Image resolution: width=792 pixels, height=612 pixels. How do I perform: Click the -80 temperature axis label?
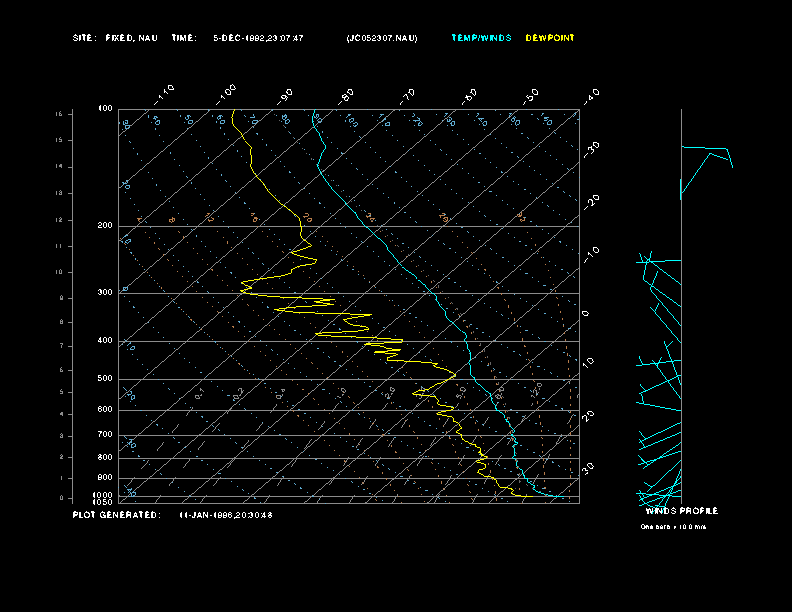346,96
